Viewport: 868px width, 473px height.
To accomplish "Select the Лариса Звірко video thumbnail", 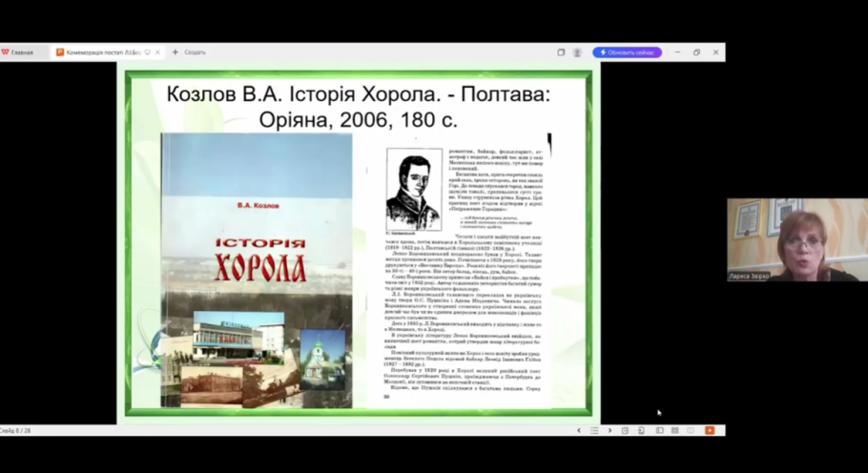I will 796,239.
